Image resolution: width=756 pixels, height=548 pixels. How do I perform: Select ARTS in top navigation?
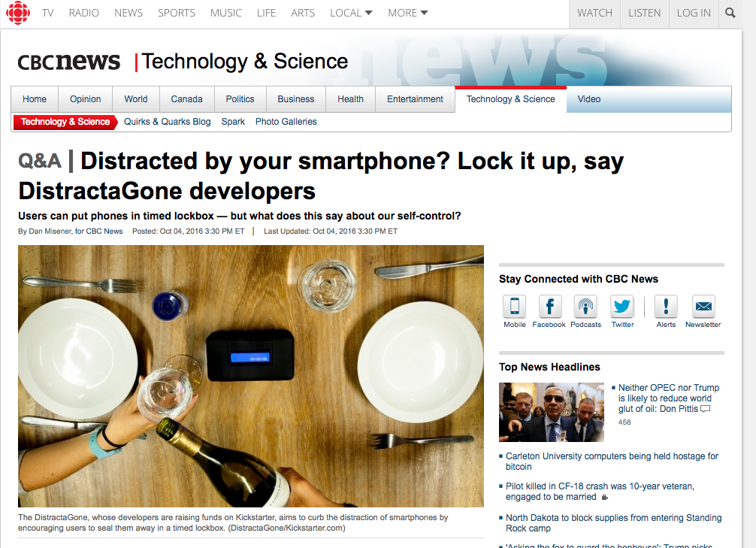(x=303, y=13)
